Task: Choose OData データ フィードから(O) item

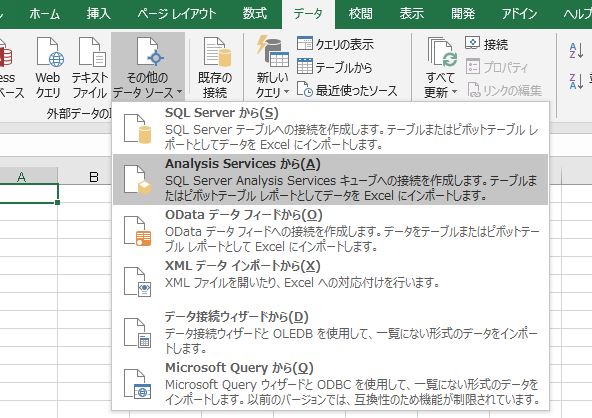Action: tap(330, 230)
